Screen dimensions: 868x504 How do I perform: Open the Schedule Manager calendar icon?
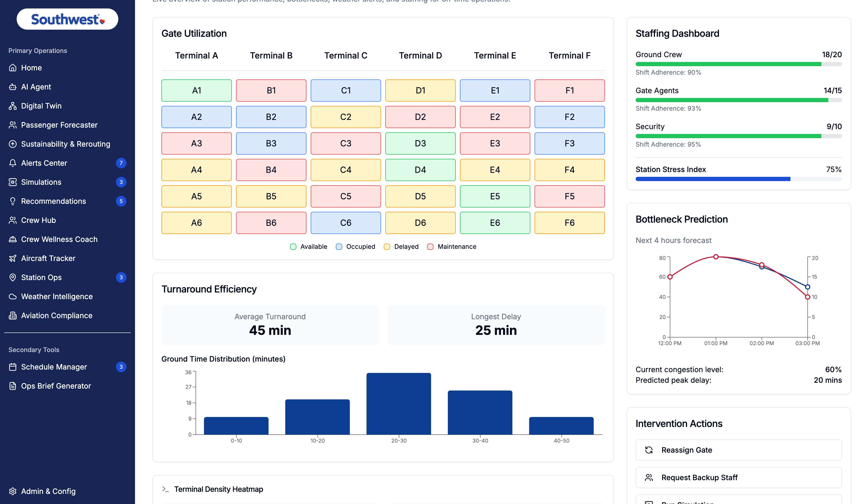[x=13, y=367]
